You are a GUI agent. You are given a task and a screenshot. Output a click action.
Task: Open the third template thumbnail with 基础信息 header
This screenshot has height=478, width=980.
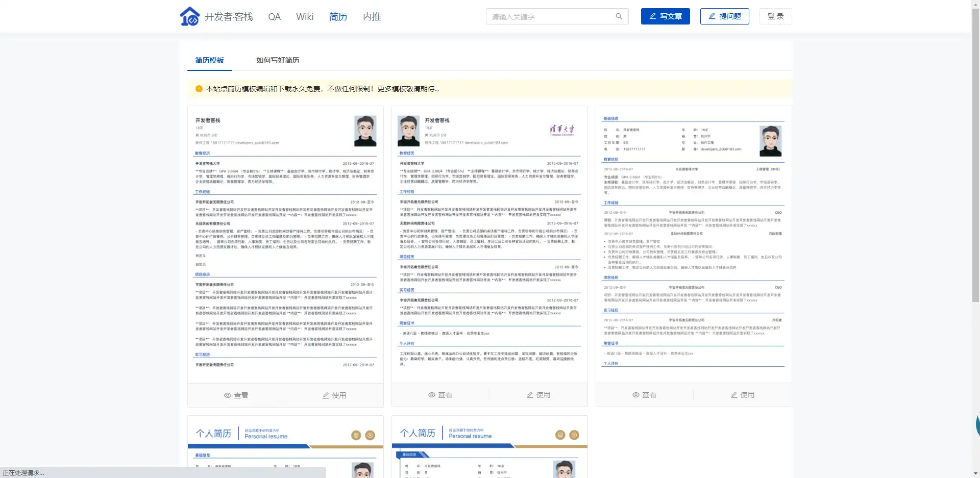point(694,245)
